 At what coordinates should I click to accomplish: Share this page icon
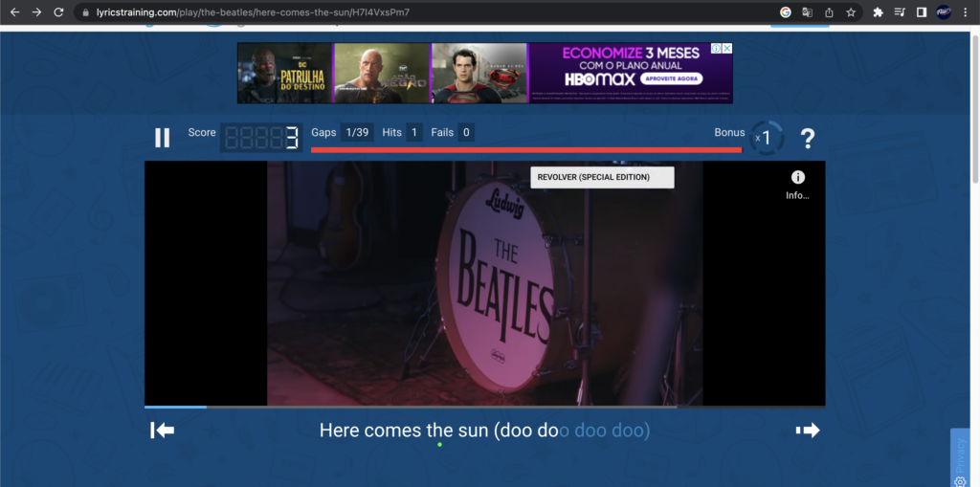click(830, 11)
